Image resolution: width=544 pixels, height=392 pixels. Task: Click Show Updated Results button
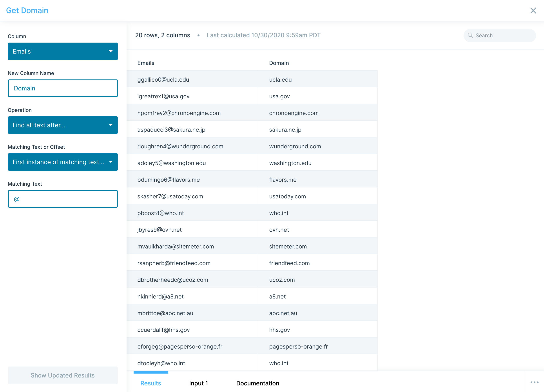(63, 375)
